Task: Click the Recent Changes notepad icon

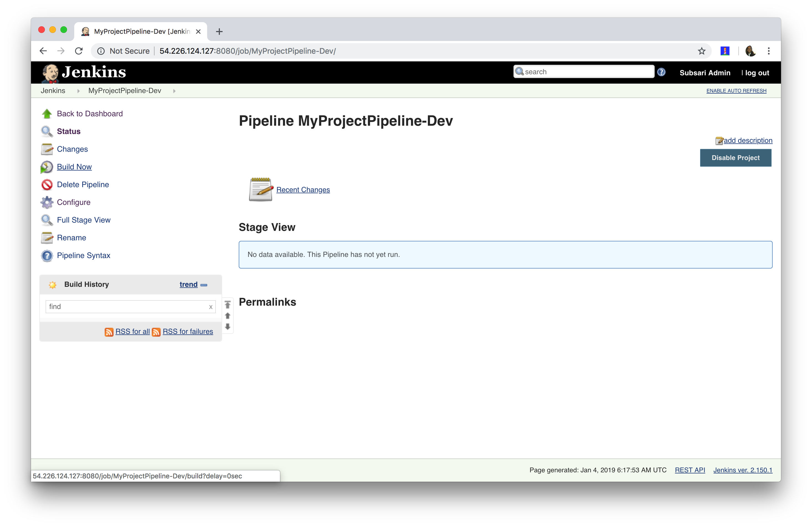Action: pos(261,190)
